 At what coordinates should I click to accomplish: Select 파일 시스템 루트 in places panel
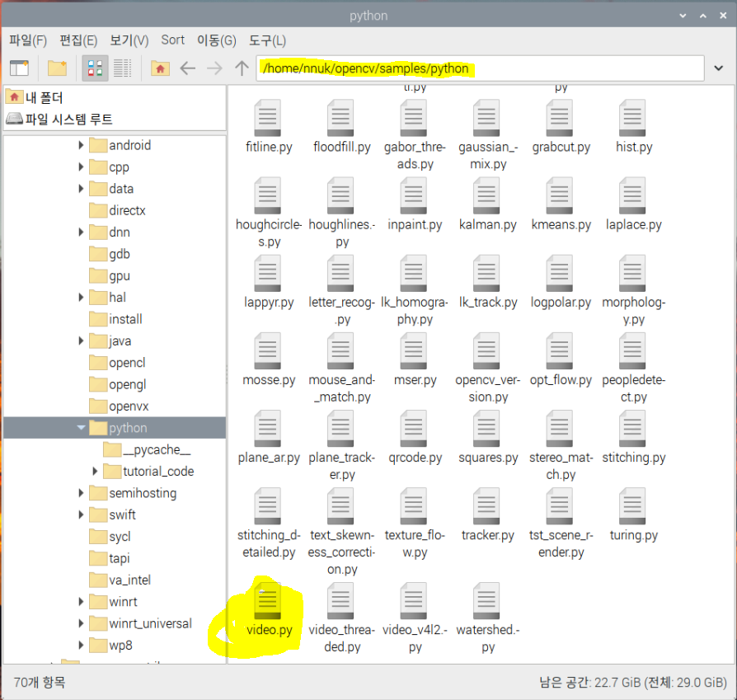pyautogui.click(x=59, y=119)
